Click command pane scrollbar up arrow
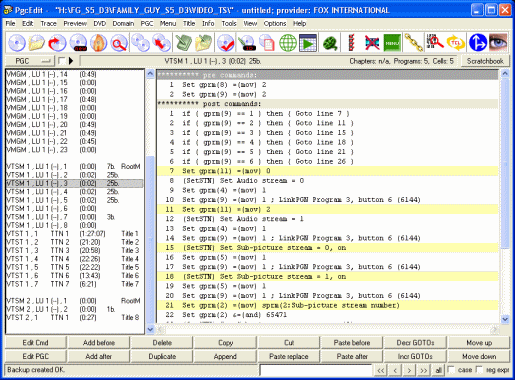The image size is (515, 380). [x=505, y=73]
